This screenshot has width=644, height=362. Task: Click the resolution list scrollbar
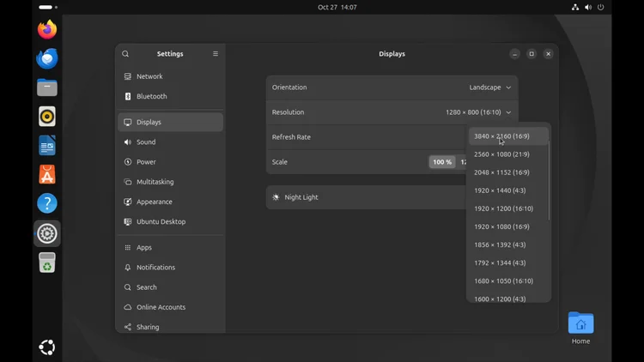550,181
